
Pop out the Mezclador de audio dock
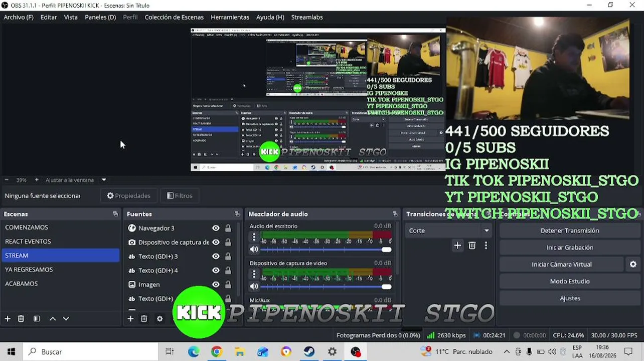395,214
